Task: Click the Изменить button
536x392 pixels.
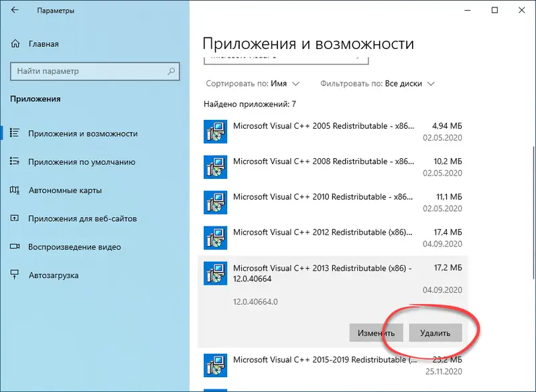Action: pyautogui.click(x=376, y=333)
